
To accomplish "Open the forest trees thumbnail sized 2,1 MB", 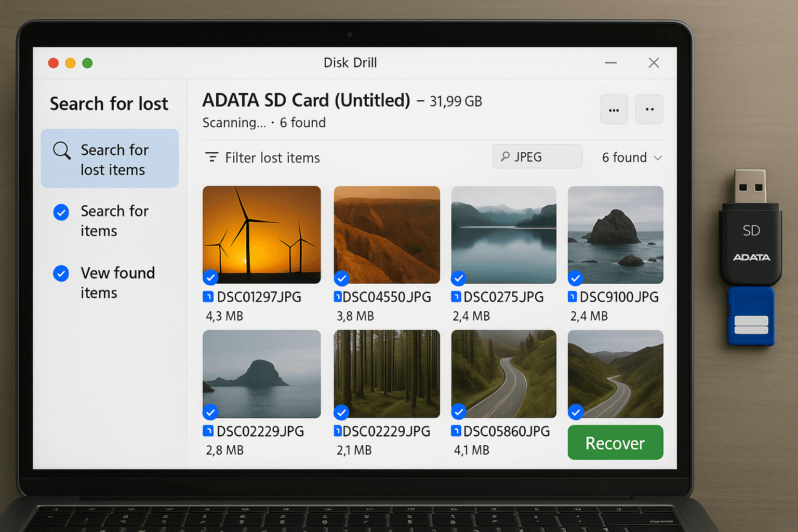I will point(387,374).
